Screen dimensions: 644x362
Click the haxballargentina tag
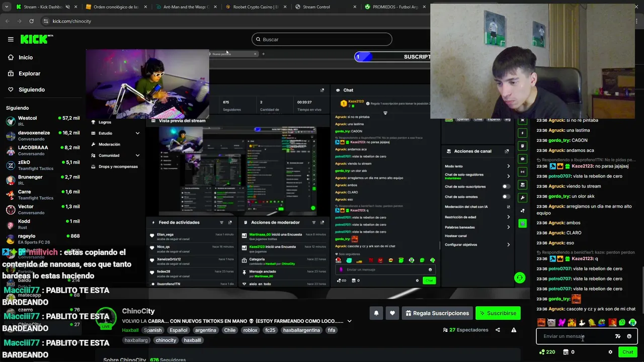tap(301, 330)
